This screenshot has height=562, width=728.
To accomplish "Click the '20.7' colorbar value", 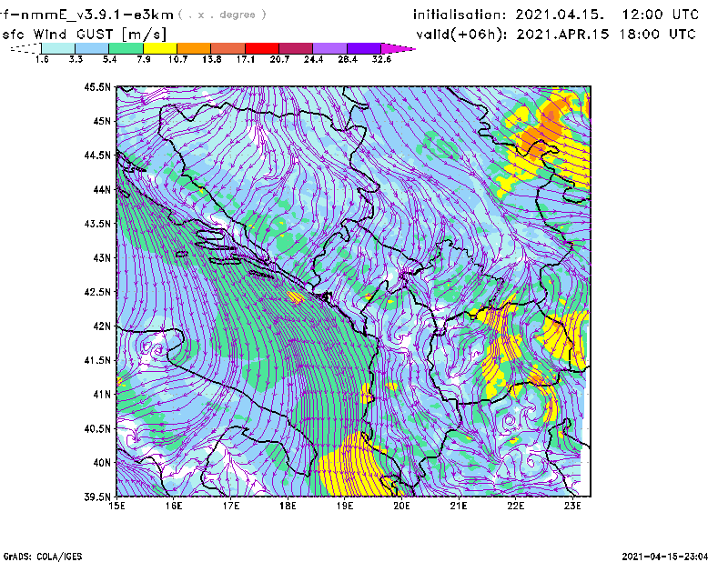I will [279, 59].
